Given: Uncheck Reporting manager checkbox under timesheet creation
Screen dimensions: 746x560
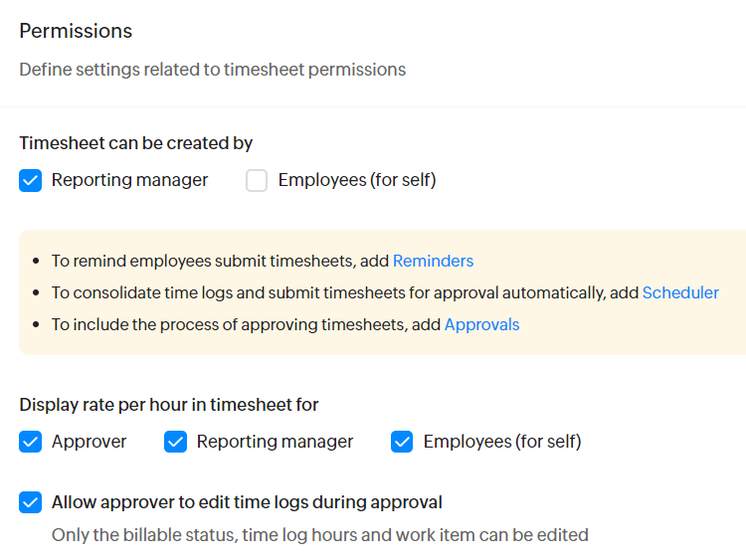Looking at the screenshot, I should [31, 180].
